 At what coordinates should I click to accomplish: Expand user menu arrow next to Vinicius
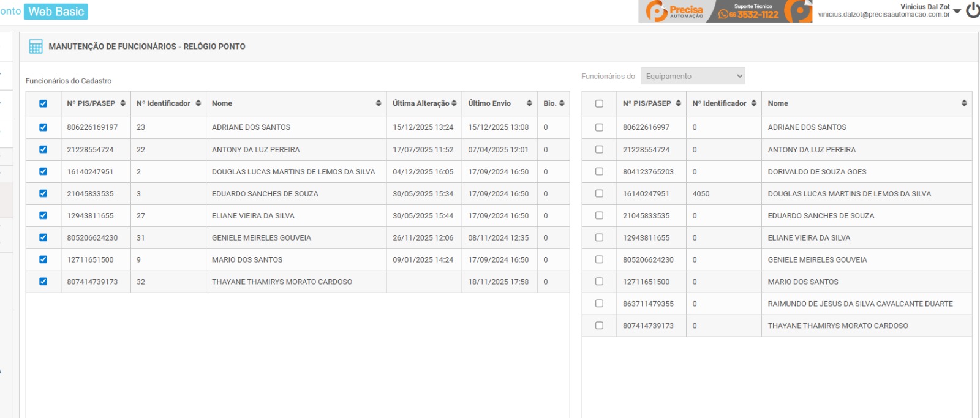pyautogui.click(x=957, y=11)
